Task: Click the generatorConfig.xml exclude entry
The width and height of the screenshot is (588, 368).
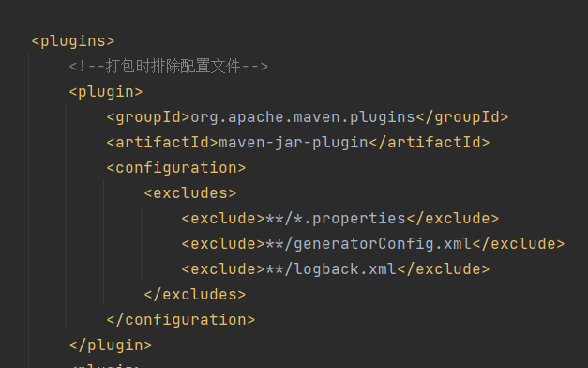Action: point(373,244)
